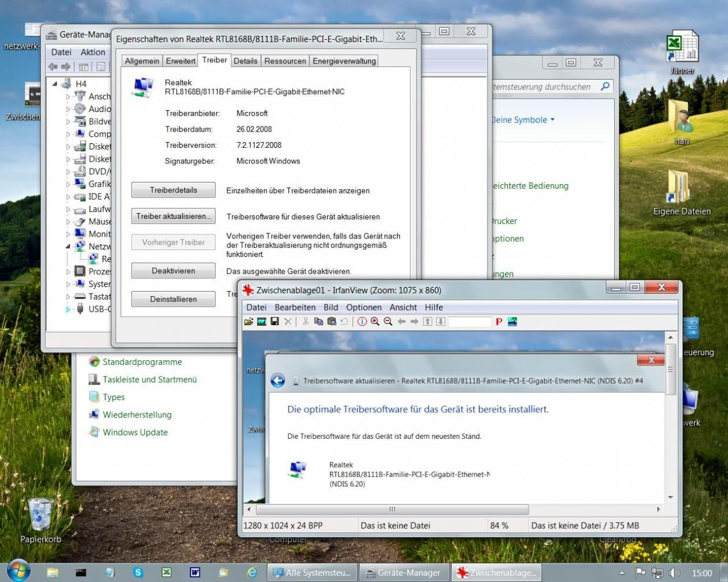
Task: Expand the Prozessoren node in device tree
Action: point(68,271)
